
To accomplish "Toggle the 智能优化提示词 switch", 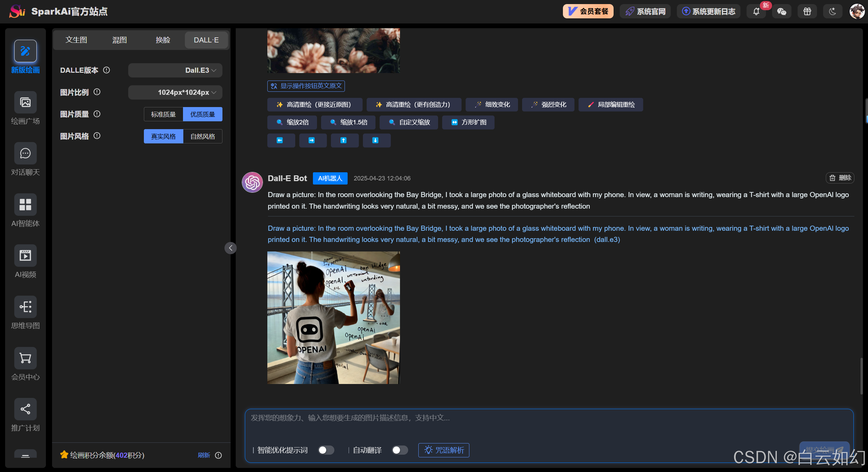I will tap(326, 450).
